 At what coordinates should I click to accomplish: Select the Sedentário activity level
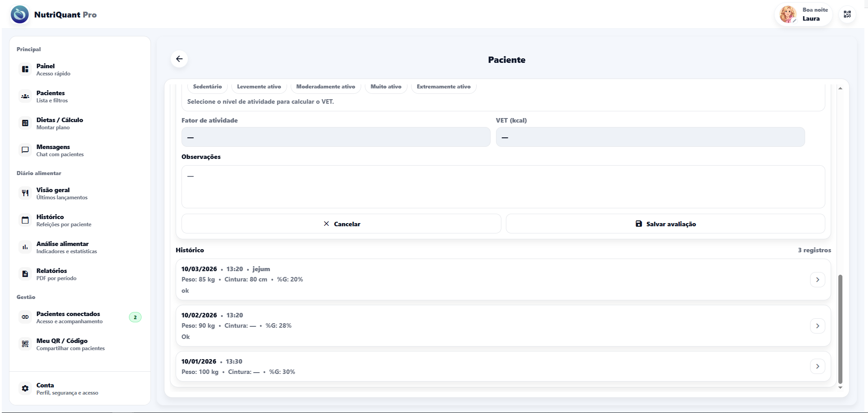click(x=207, y=87)
